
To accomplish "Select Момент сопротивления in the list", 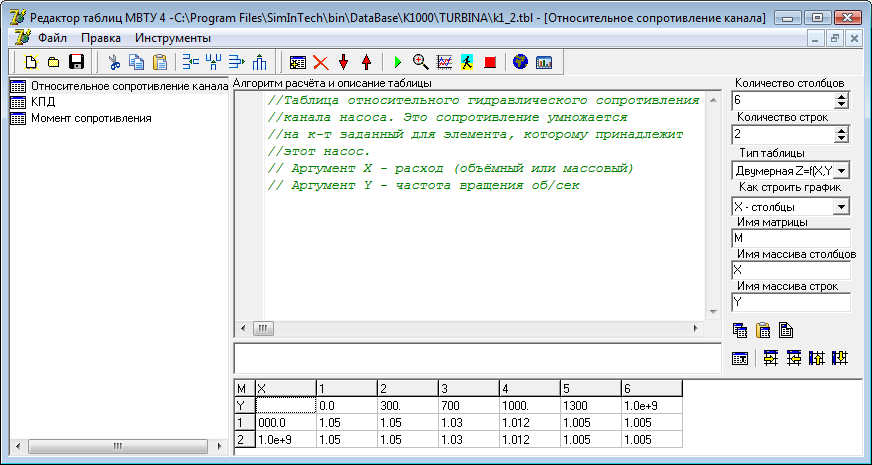I will [91, 118].
